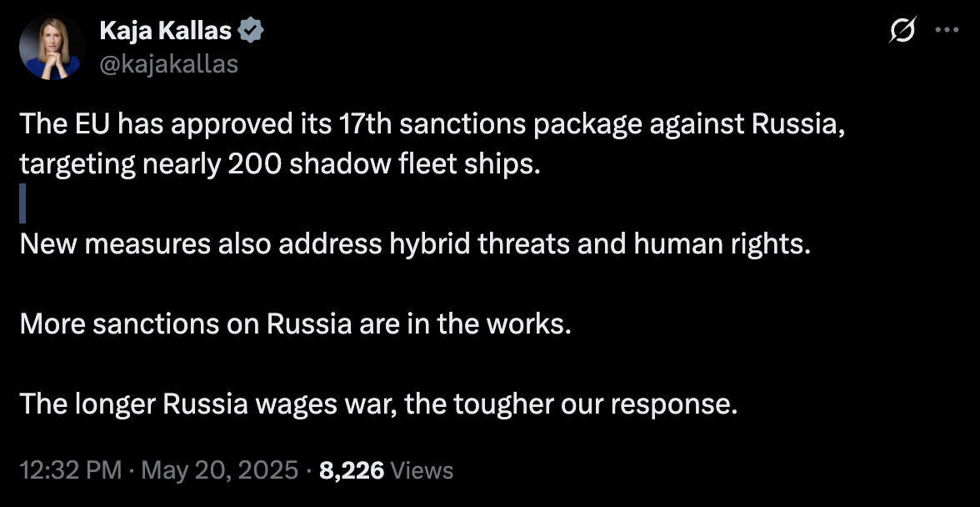The width and height of the screenshot is (980, 507).
Task: Click the line about hybrid threats
Action: tap(414, 243)
